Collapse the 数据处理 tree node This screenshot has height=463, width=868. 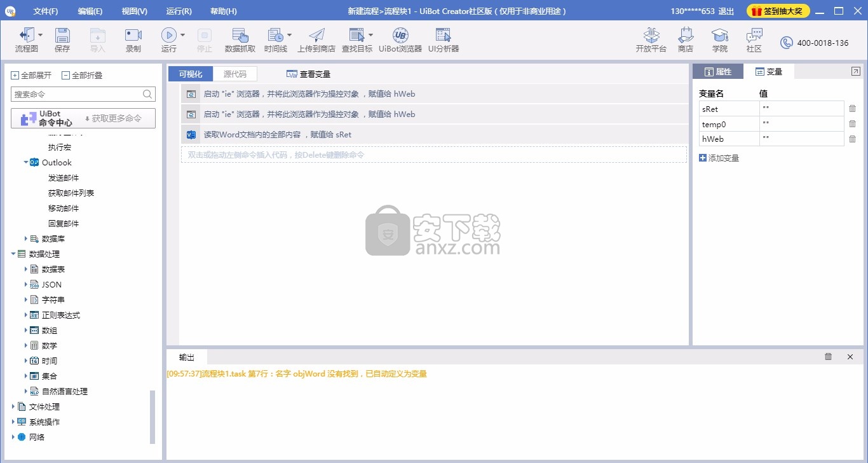(x=13, y=254)
